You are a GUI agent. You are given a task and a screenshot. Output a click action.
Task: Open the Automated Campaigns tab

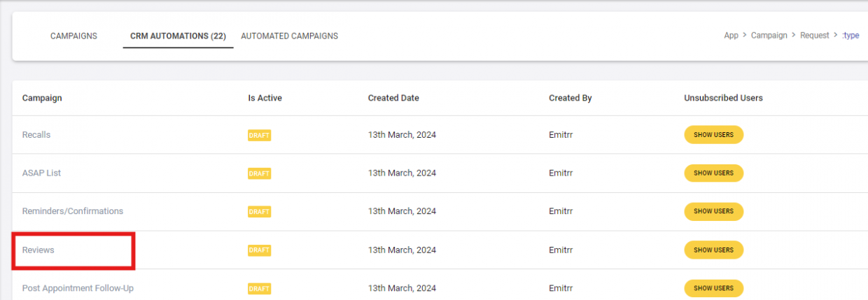pos(289,36)
